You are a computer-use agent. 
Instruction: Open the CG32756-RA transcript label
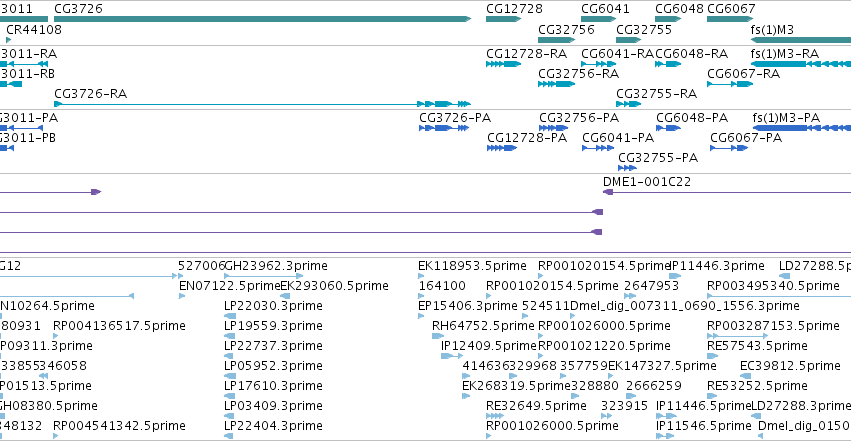(x=579, y=73)
